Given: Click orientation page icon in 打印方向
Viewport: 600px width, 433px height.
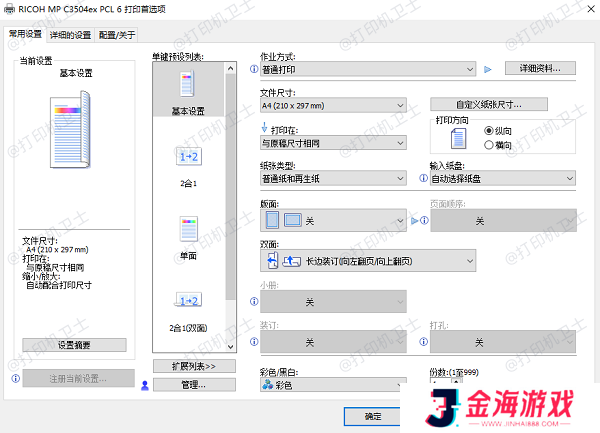Looking at the screenshot, I should click(x=458, y=138).
